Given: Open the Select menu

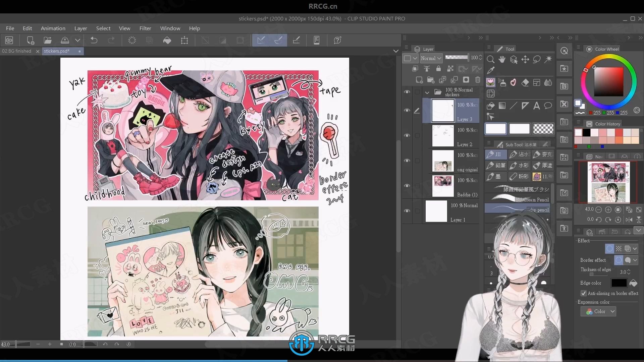Looking at the screenshot, I should tap(103, 28).
